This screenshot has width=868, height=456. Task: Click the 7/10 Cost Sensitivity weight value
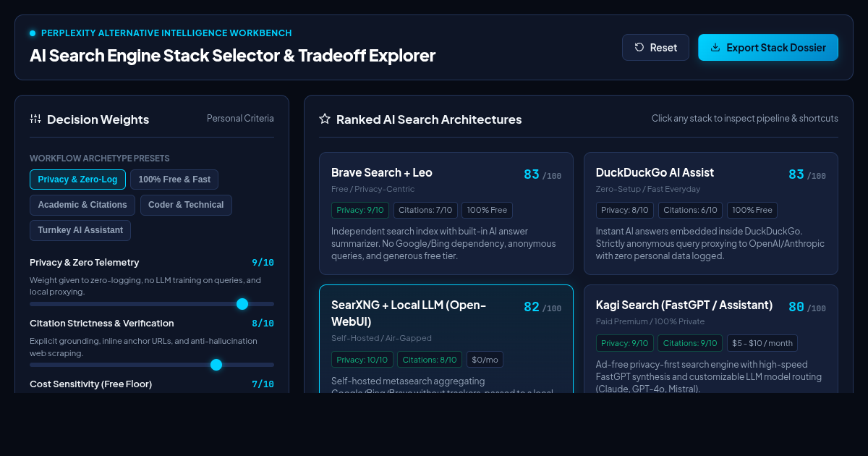263,384
